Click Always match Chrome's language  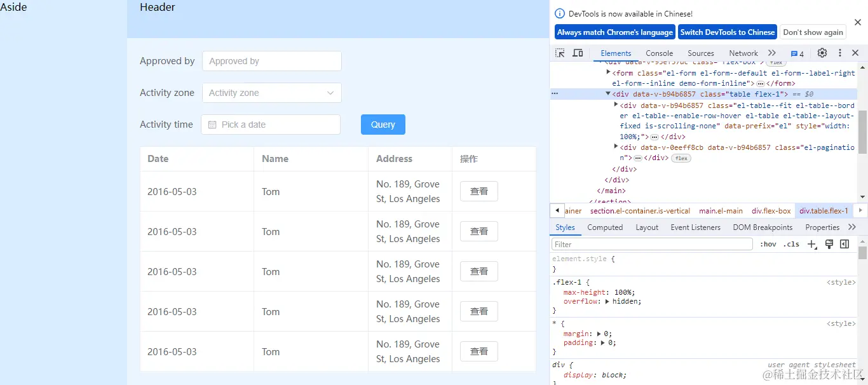[x=614, y=32]
